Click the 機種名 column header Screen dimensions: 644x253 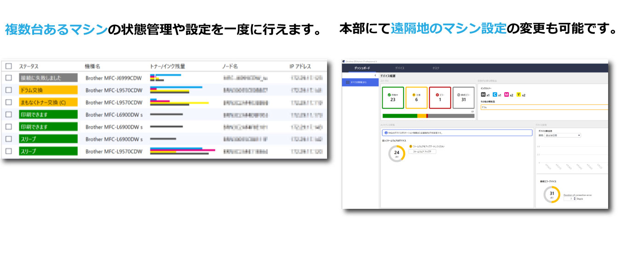[93, 67]
